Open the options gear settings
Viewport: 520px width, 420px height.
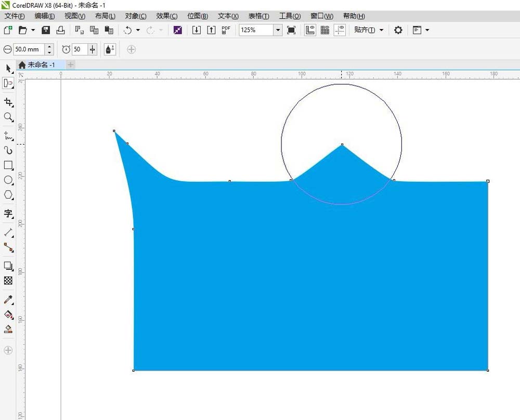tap(398, 30)
